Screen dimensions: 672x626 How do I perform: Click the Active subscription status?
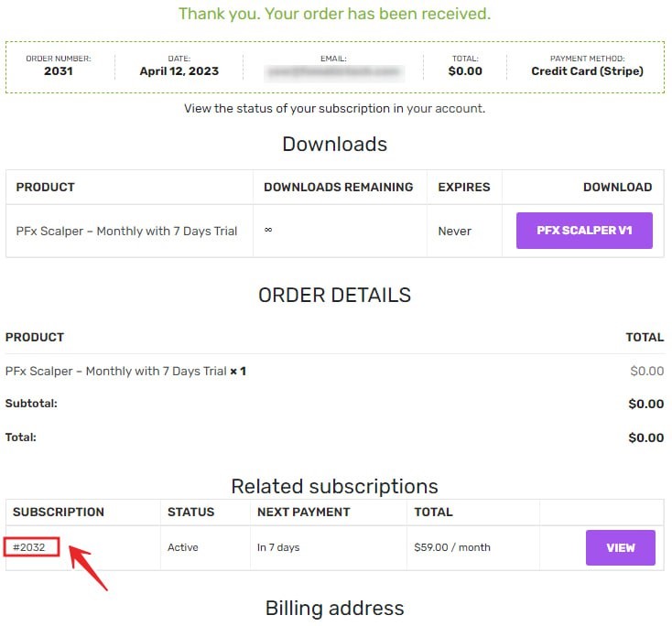(x=182, y=547)
